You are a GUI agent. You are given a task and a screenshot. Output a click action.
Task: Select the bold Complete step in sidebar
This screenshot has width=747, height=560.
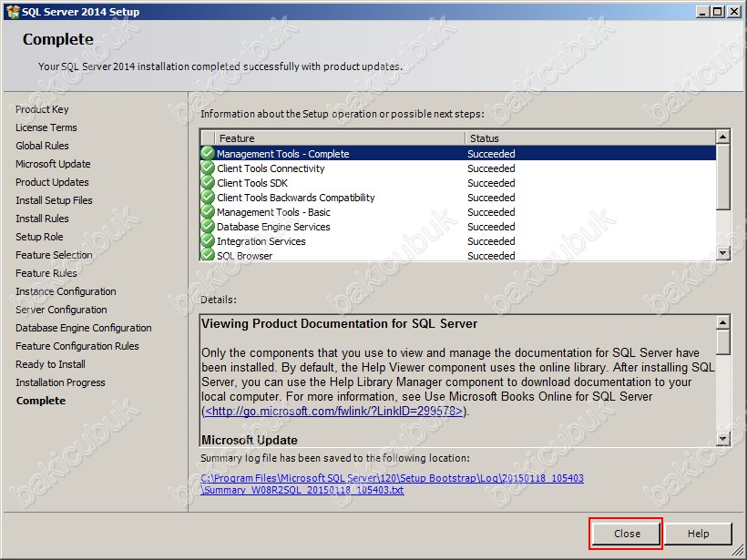point(41,401)
